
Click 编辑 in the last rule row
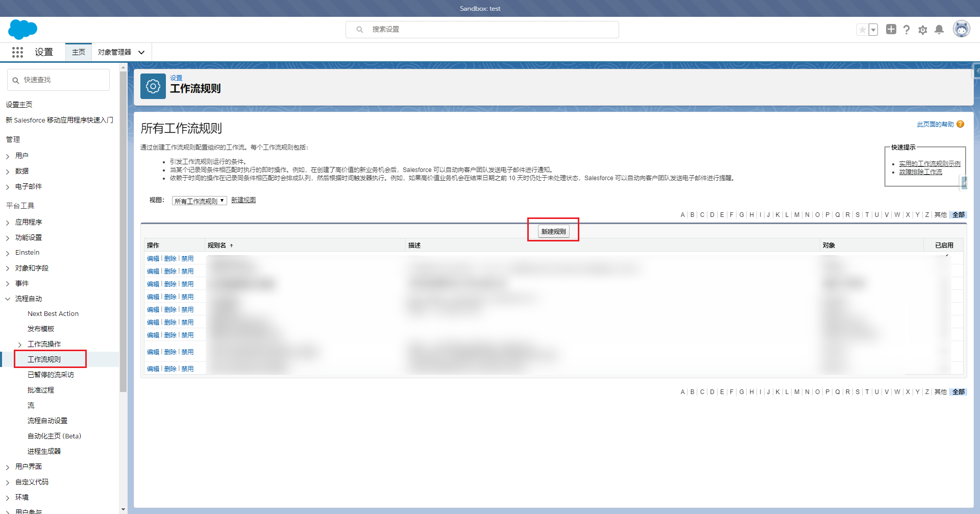coord(153,369)
